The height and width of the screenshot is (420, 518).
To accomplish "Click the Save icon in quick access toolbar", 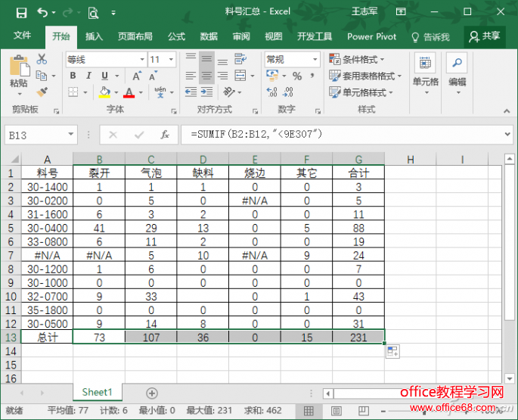I will 21,12.
